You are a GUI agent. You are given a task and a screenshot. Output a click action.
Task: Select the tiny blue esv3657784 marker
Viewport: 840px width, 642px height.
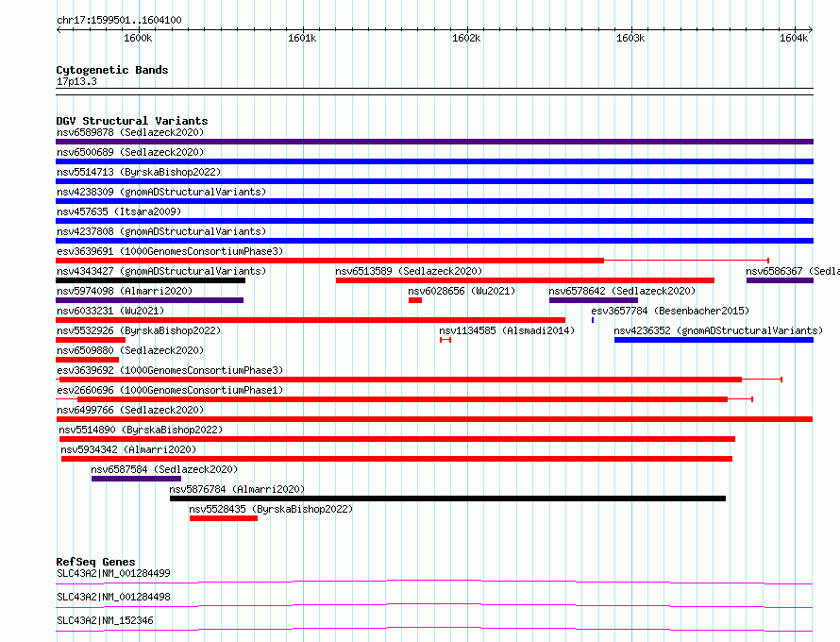593,320
